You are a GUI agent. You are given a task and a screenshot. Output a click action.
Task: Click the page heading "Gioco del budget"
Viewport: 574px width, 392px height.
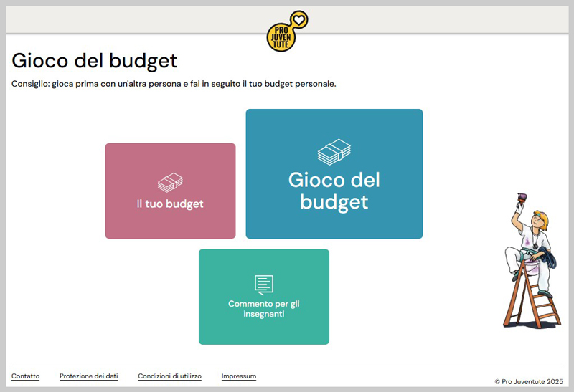click(95, 61)
